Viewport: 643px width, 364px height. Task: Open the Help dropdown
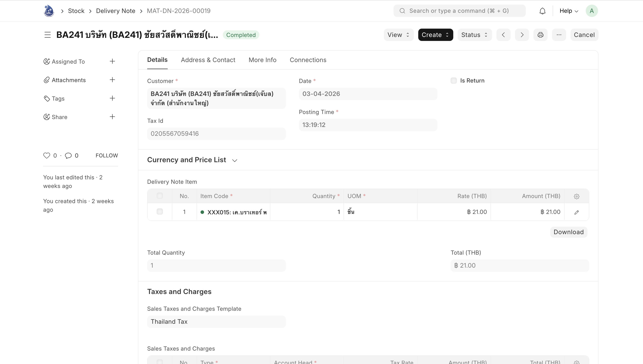click(x=569, y=11)
